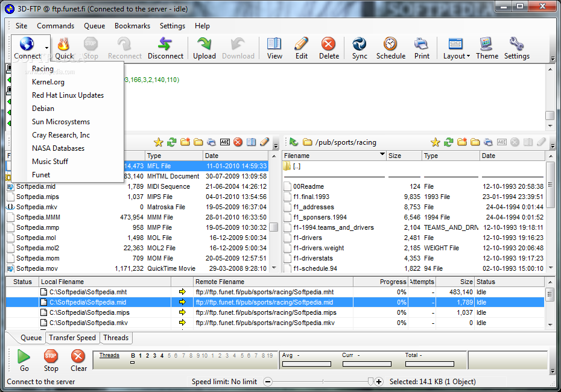Viewport: 561px width, 392px height.
Task: Increase speed limit with plus button
Action: (x=379, y=382)
